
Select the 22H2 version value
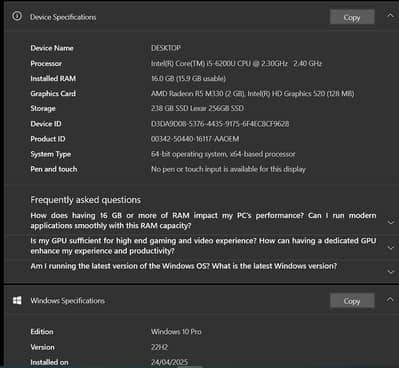(159, 347)
